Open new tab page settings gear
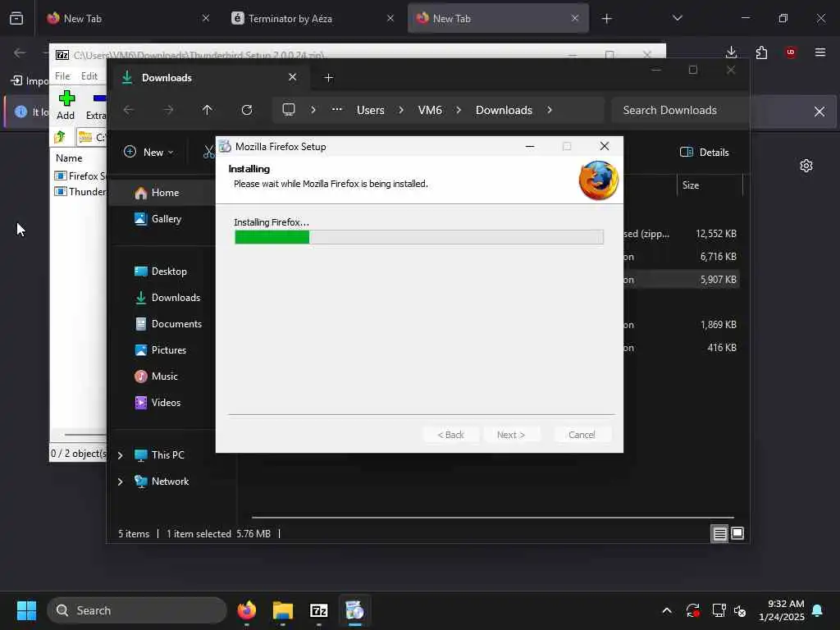This screenshot has height=630, width=840. coord(806,166)
